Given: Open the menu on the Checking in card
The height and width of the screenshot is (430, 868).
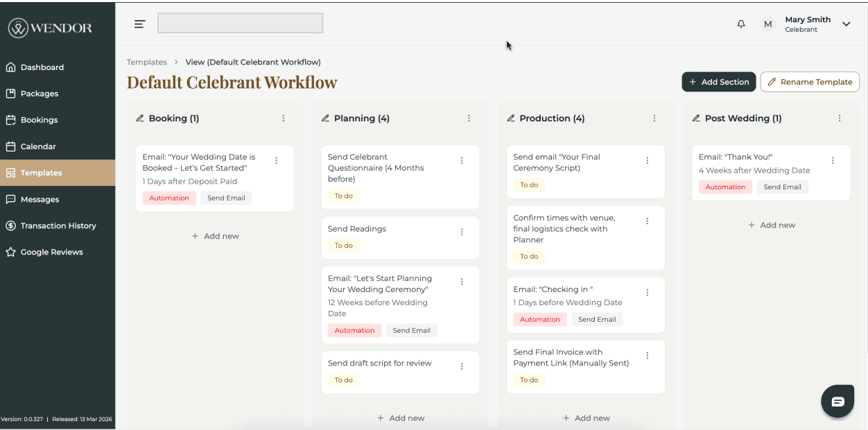Looking at the screenshot, I should (x=647, y=292).
